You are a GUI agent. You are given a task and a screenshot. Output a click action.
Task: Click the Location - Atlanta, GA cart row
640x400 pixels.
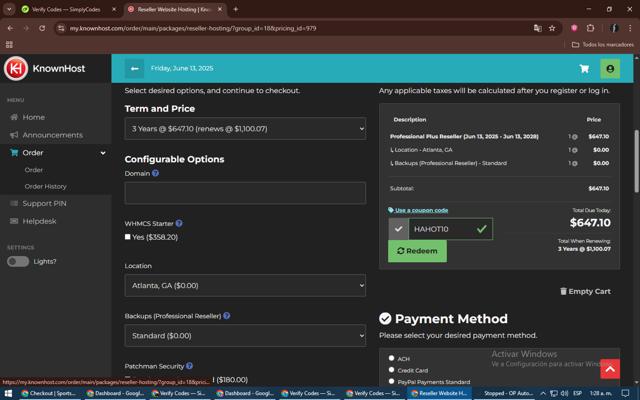500,150
